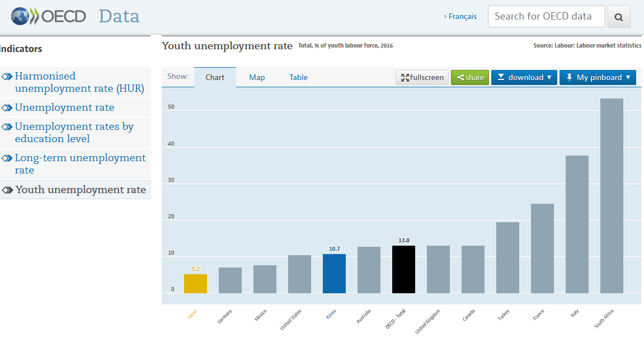Switch language to Français
Screen dimensions: 644x338
460,17
